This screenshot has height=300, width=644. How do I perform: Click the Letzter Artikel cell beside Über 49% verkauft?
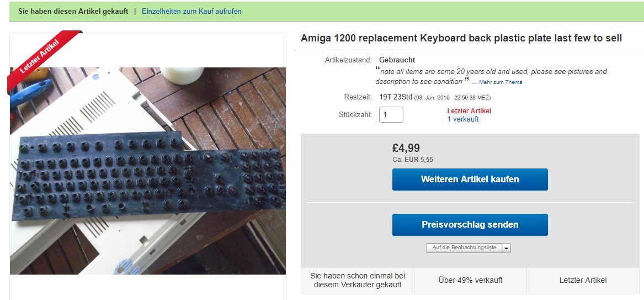(x=583, y=280)
